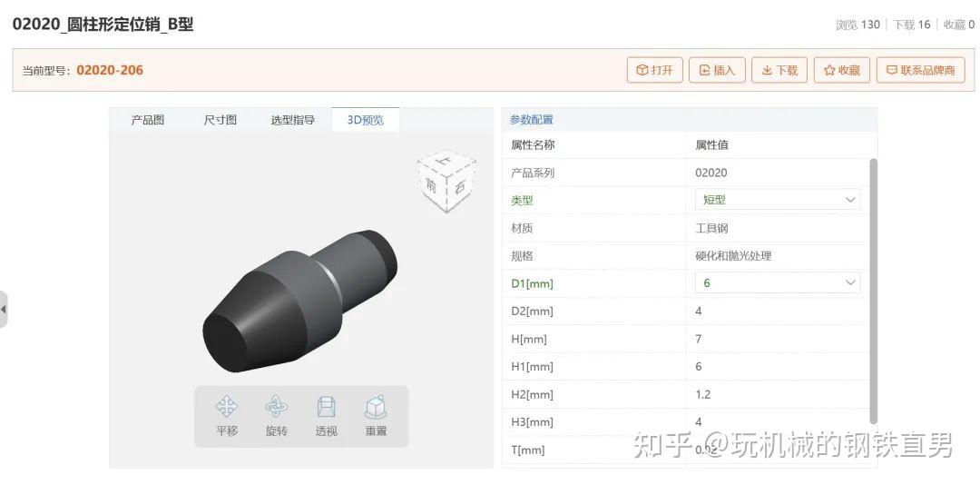This screenshot has height=485, width=980.
Task: Select the 3D预览 tab
Action: [x=365, y=120]
